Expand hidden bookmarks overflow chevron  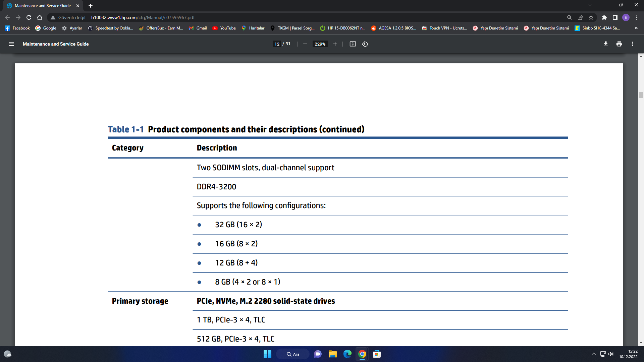coord(636,28)
